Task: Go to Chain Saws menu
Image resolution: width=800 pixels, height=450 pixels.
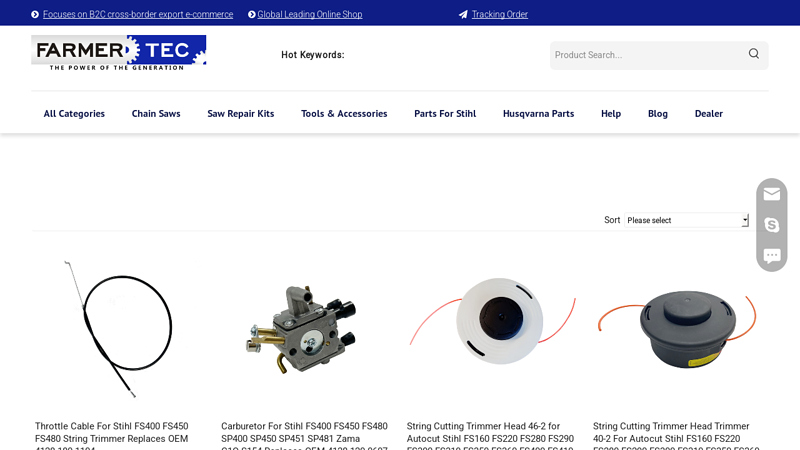Action: point(156,114)
